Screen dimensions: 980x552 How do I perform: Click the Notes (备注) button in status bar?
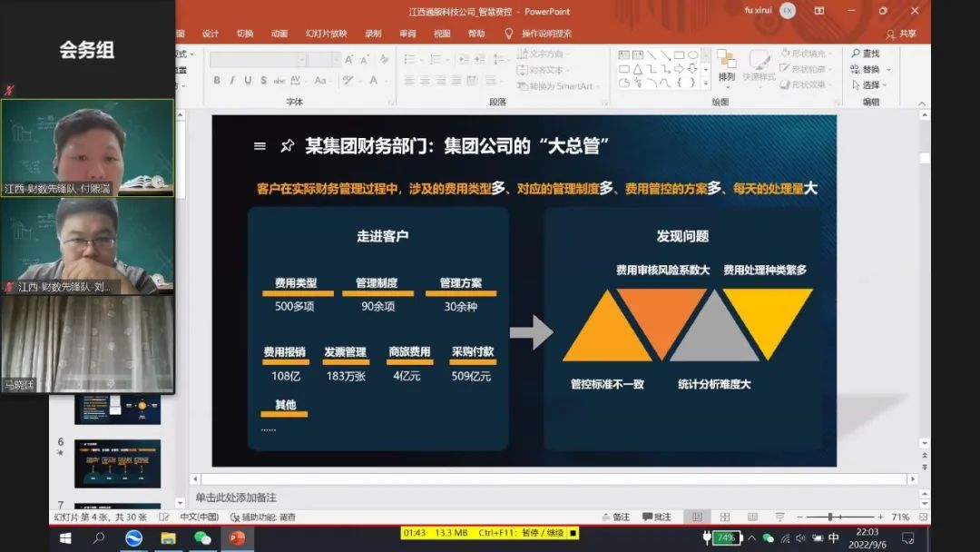pos(620,516)
